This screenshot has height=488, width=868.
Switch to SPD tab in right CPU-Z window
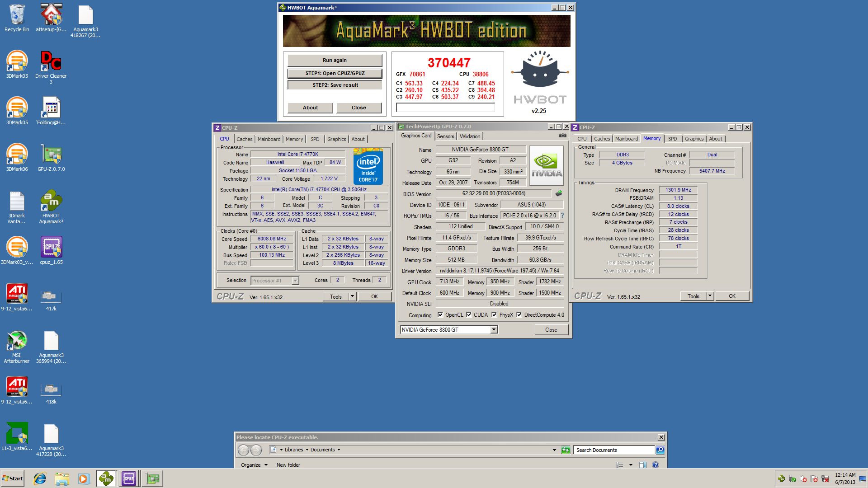(673, 139)
